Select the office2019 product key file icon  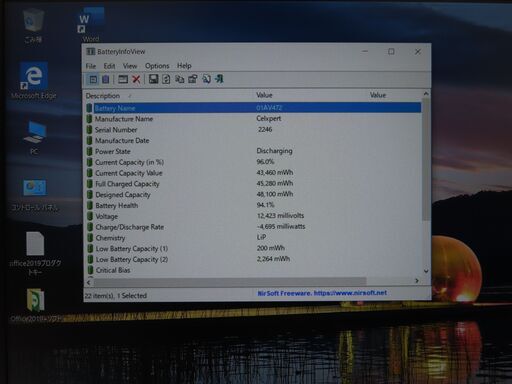(35, 254)
